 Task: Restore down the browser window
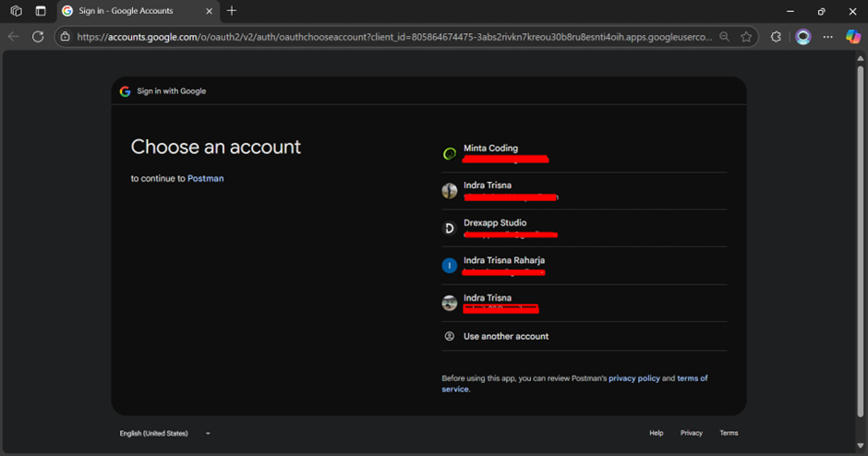[x=822, y=11]
